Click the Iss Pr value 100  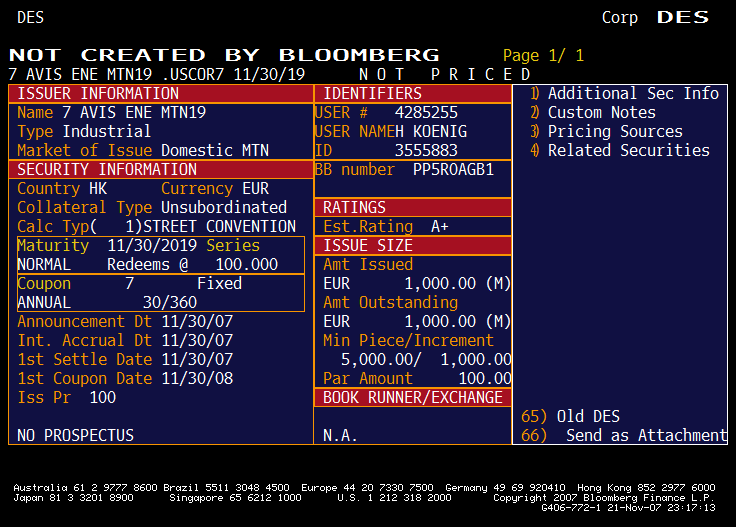pyautogui.click(x=103, y=397)
